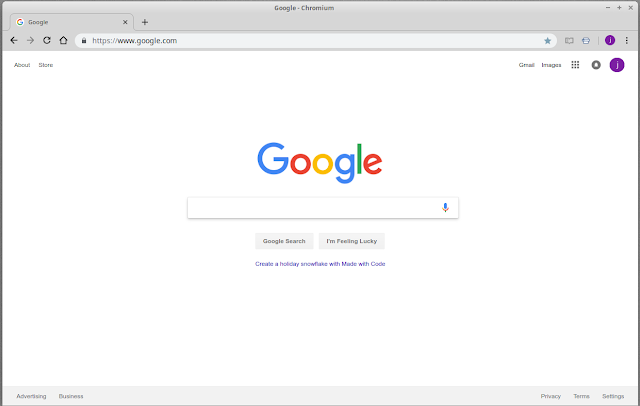Close the Chromium window
Image resolution: width=640 pixels, height=406 pixels.
point(631,8)
